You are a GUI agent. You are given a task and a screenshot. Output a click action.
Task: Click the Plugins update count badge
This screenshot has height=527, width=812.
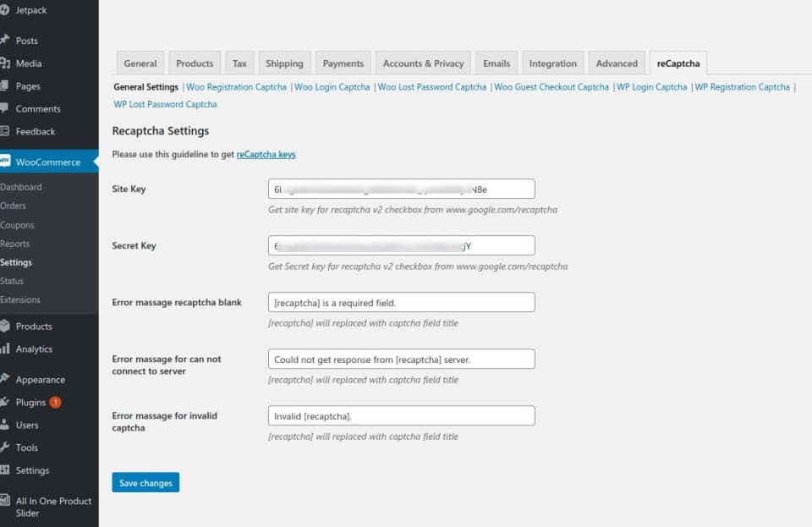(x=56, y=403)
